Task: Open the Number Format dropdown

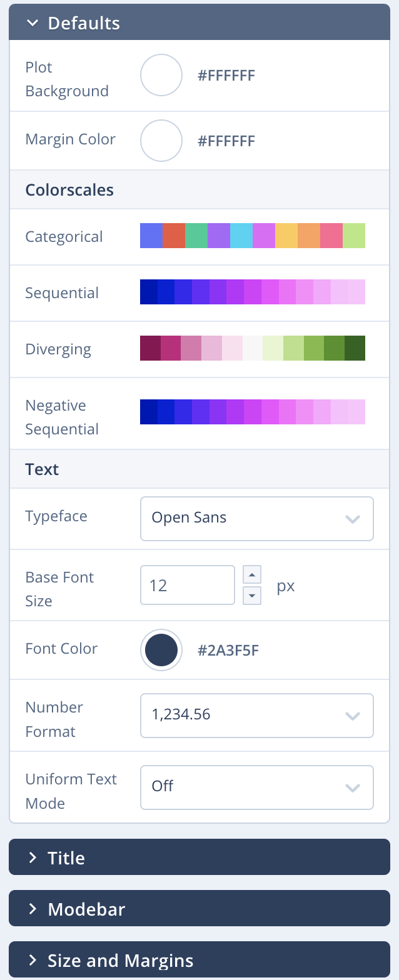Action: point(256,715)
